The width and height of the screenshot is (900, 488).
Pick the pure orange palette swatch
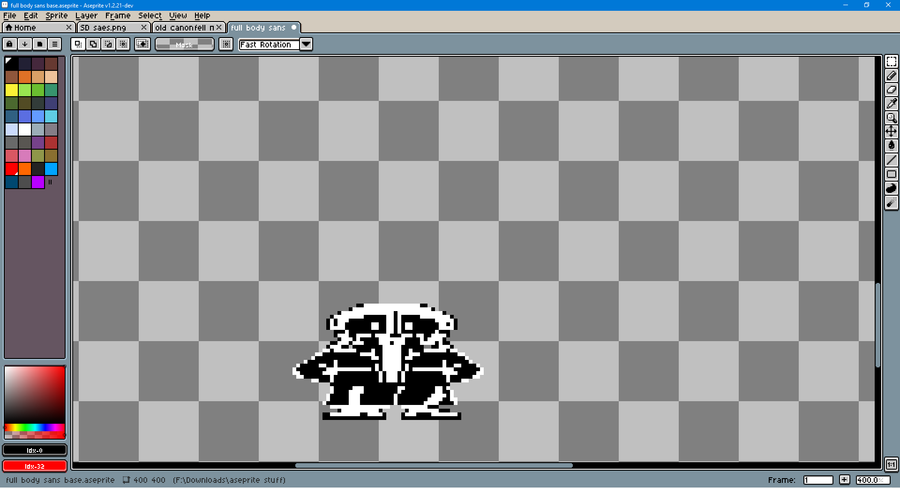[x=25, y=169]
